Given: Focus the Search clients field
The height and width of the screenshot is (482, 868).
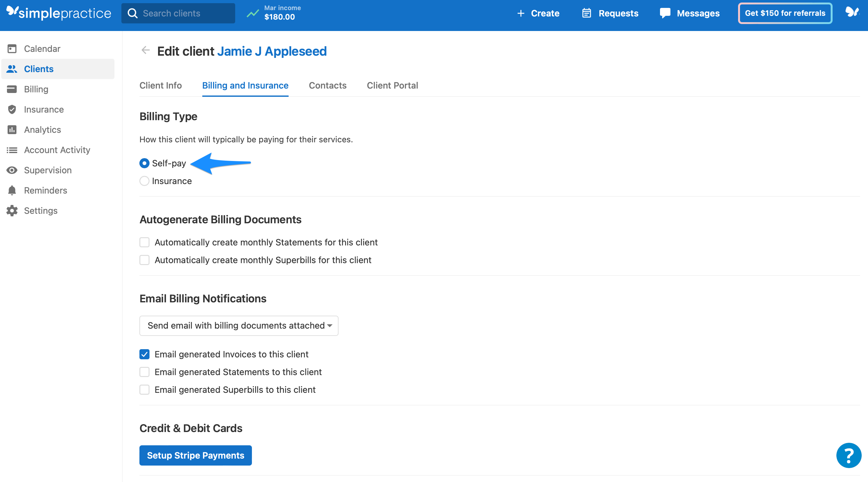Looking at the screenshot, I should click(x=178, y=13).
